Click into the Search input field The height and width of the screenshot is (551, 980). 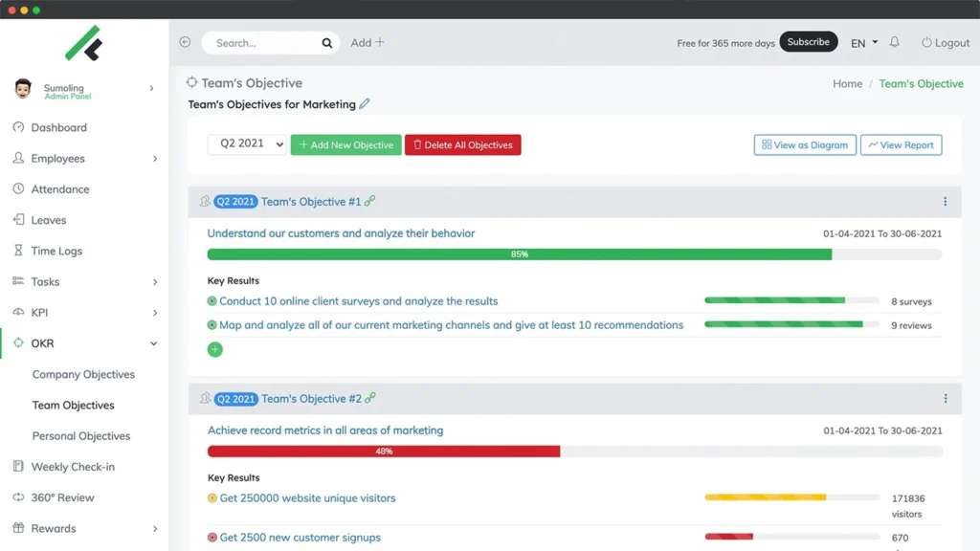coord(263,43)
